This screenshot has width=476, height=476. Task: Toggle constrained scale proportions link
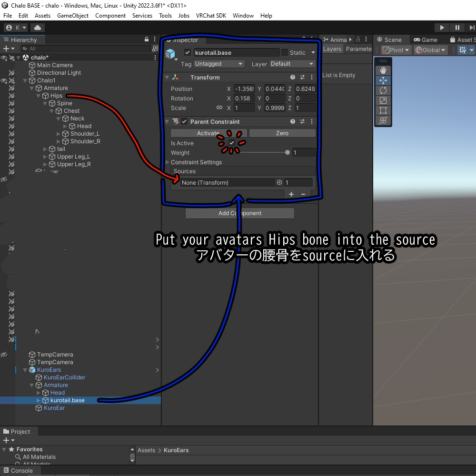[219, 108]
